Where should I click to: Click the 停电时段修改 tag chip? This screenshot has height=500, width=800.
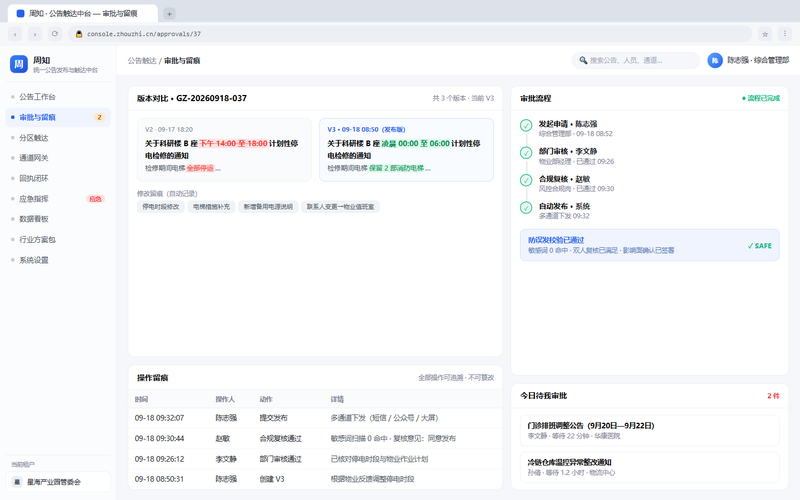tap(161, 207)
